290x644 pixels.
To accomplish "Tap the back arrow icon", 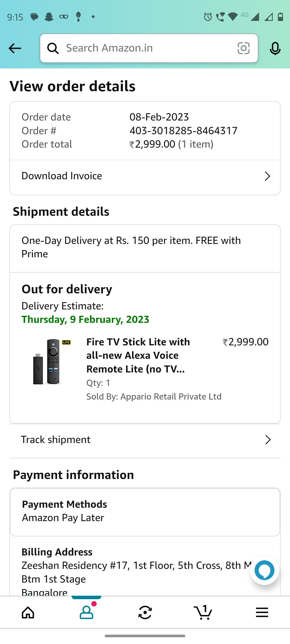I will tap(15, 48).
